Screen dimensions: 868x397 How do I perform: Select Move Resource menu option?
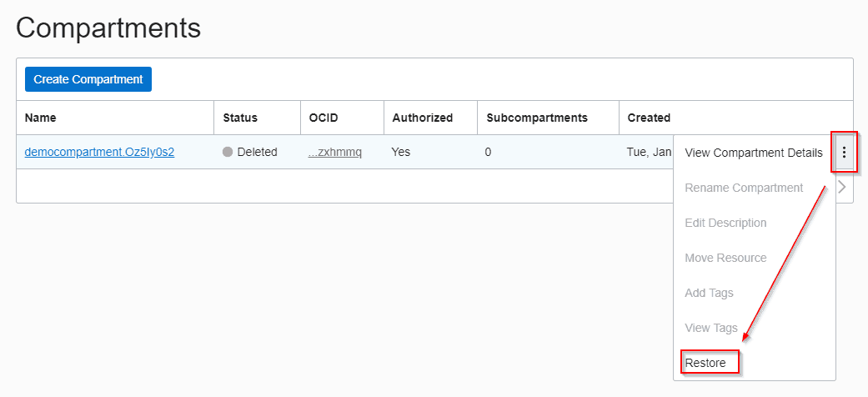coord(725,258)
